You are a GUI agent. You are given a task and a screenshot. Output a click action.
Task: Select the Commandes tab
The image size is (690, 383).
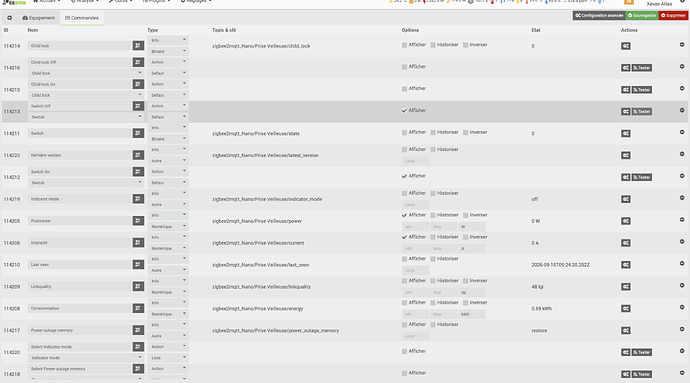coord(82,18)
